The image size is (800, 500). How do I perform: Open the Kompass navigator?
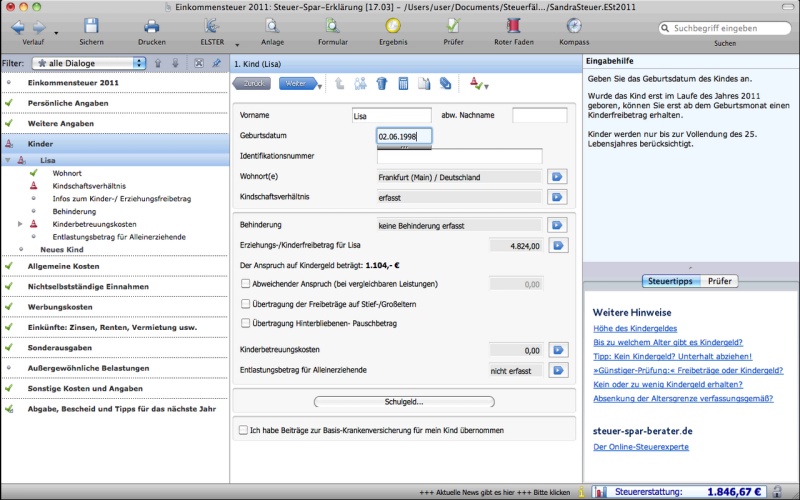(x=574, y=27)
